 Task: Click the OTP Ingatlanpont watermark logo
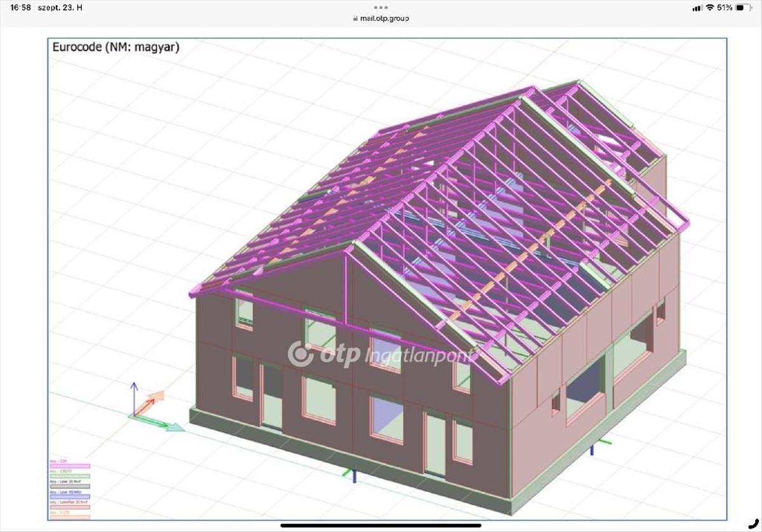381,354
